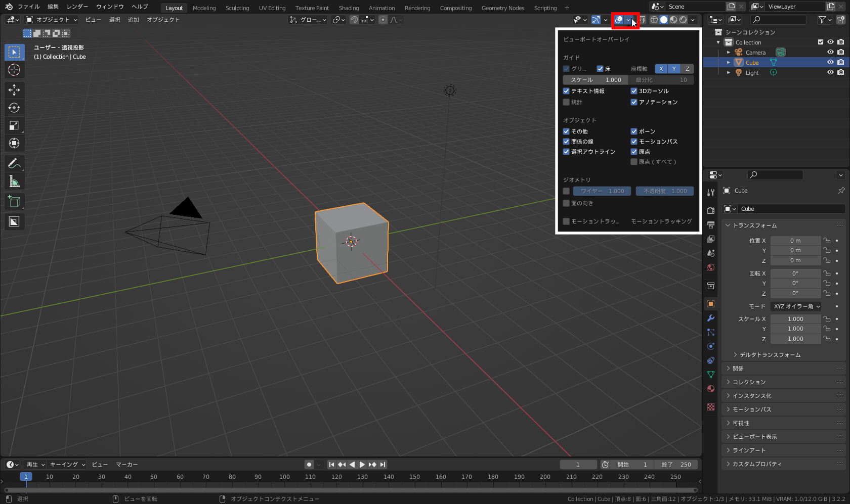Select the Light object in outliner
Screen dimensions: 850x504
[x=752, y=73]
